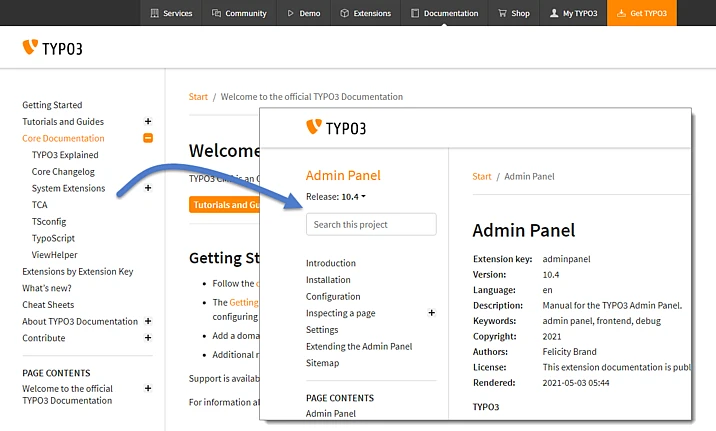The image size is (716, 431).
Task: Open the Release 10.4 version dropdown
Action: click(336, 197)
